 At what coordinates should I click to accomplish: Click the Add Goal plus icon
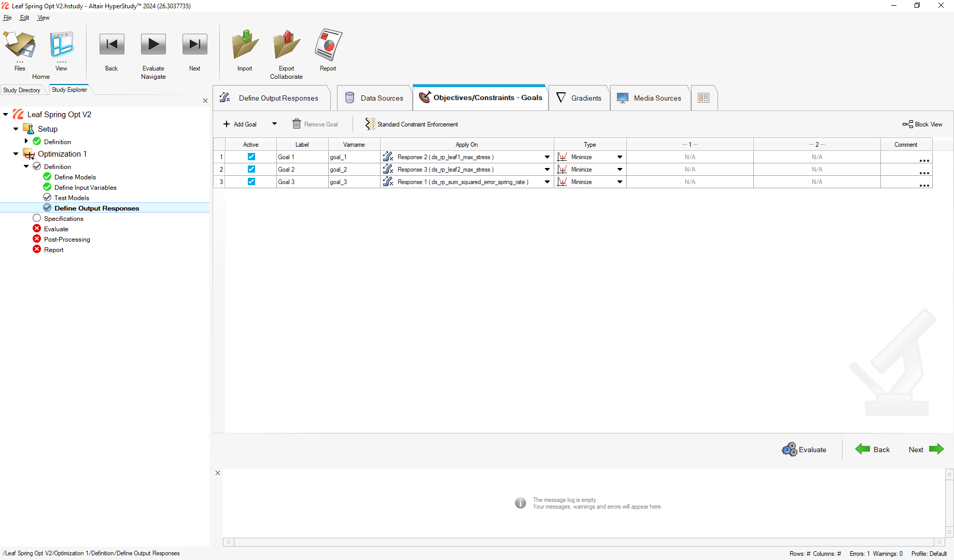(x=227, y=124)
